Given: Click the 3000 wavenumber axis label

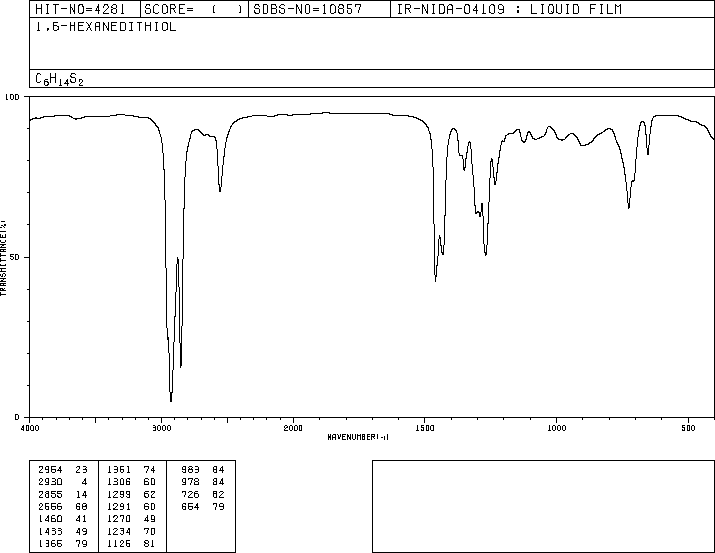Looking at the screenshot, I should coord(161,428).
